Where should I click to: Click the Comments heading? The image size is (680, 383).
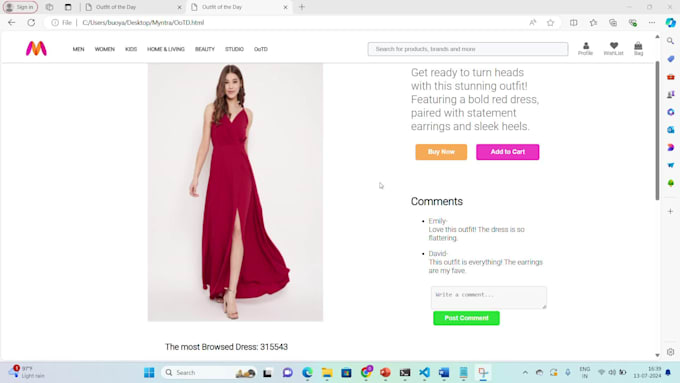tap(437, 202)
